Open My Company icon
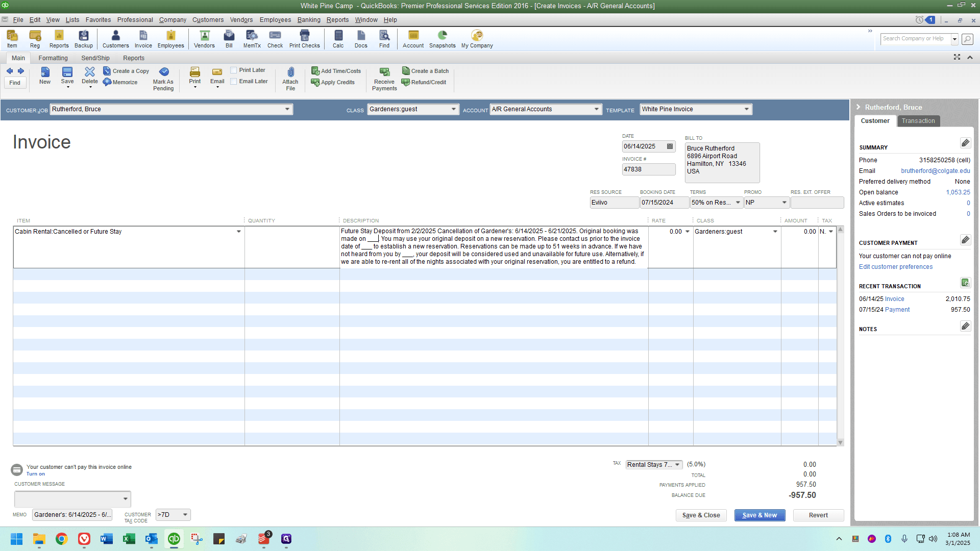The height and width of the screenshot is (551, 980). click(477, 39)
